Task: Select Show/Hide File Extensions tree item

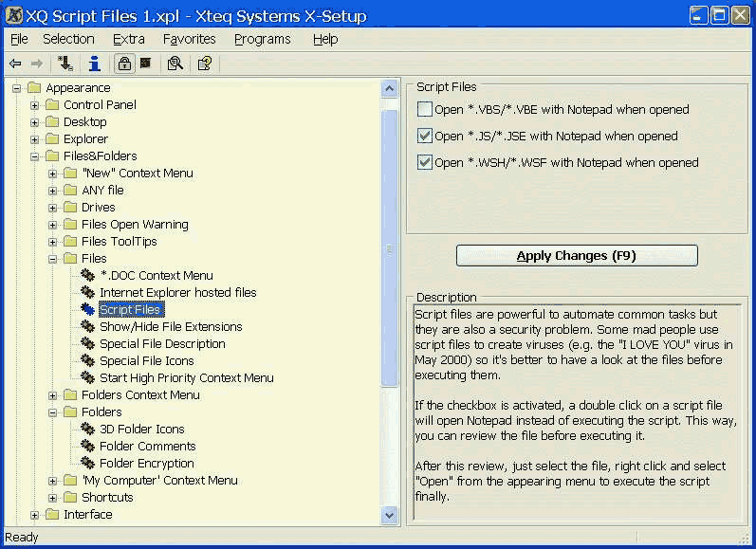Action: pos(171,327)
